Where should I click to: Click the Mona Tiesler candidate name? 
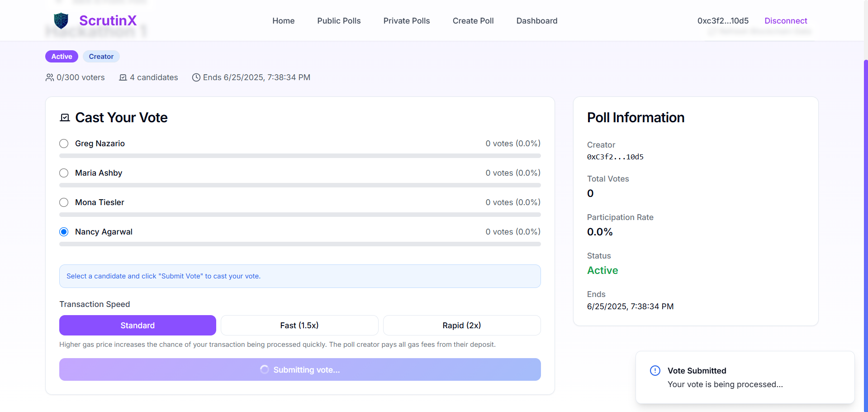click(x=100, y=202)
